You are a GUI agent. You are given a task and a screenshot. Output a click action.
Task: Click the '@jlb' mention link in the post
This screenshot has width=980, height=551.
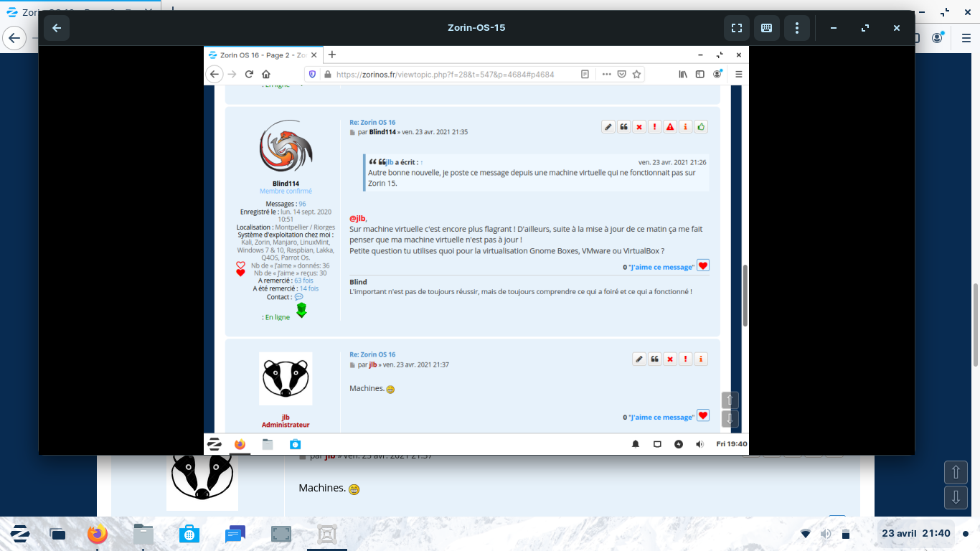(357, 218)
